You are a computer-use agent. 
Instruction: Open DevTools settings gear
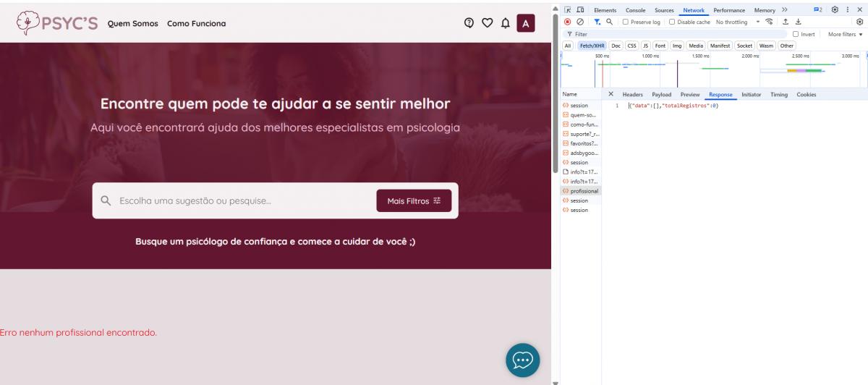tap(835, 10)
